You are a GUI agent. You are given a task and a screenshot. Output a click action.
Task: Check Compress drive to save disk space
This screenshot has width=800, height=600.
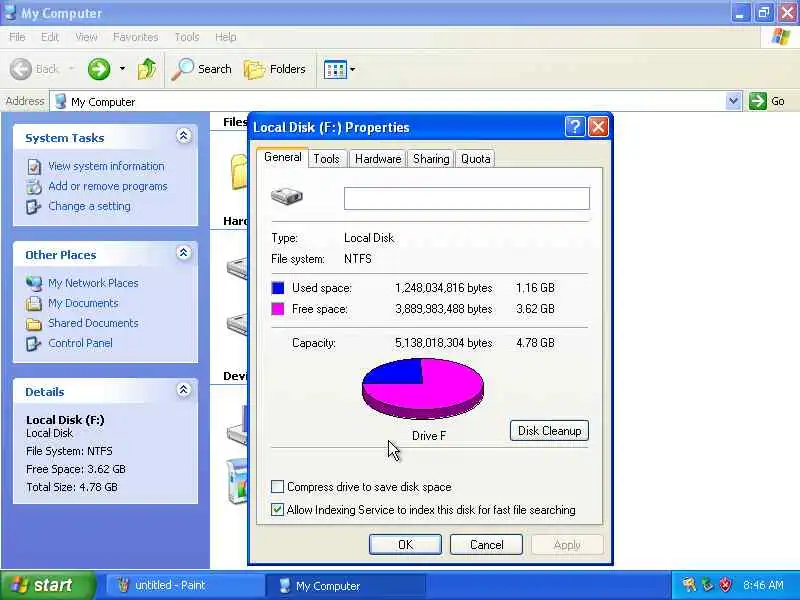(277, 487)
